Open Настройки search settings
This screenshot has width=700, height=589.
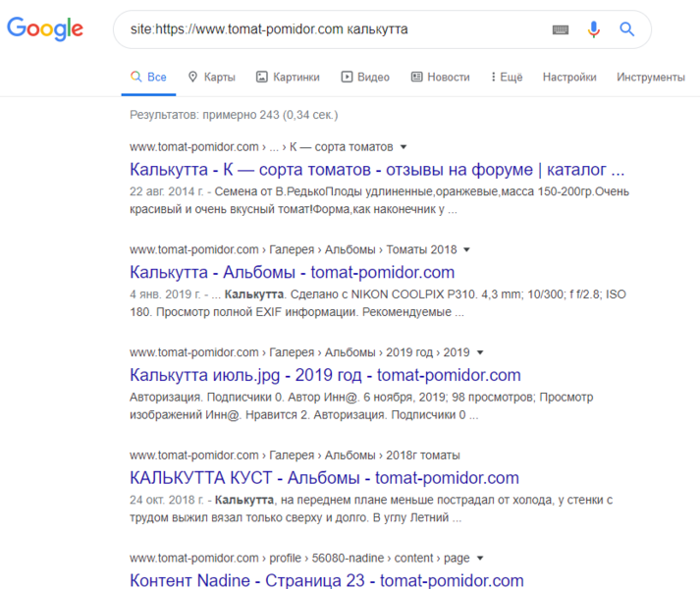pos(569,77)
